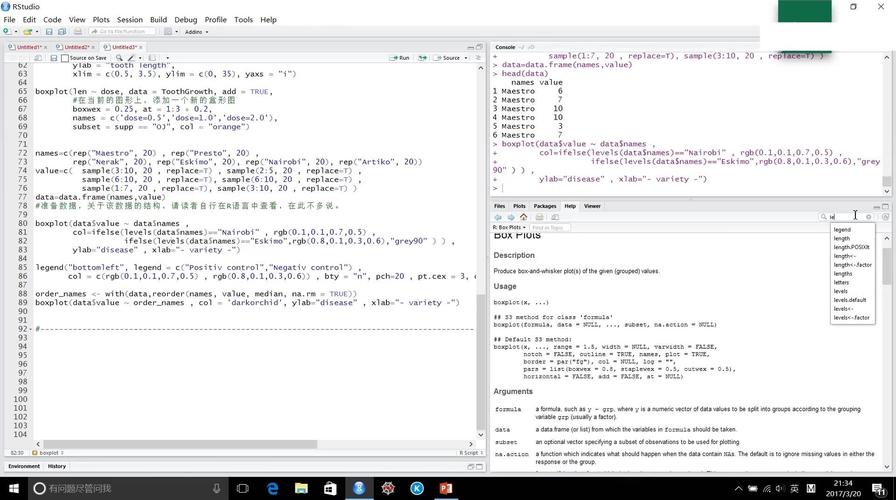Open the Debug menu
This screenshot has width=896, height=500.
(x=185, y=19)
